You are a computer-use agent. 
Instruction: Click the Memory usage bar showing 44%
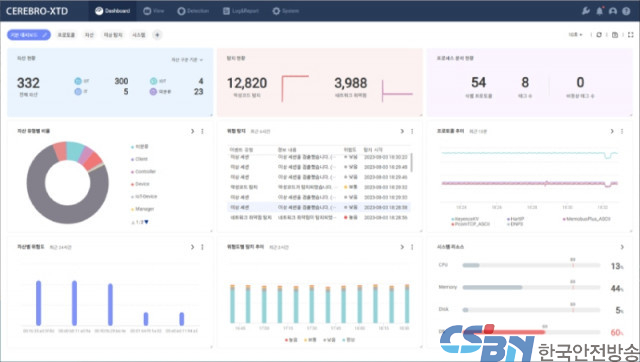[531, 287]
